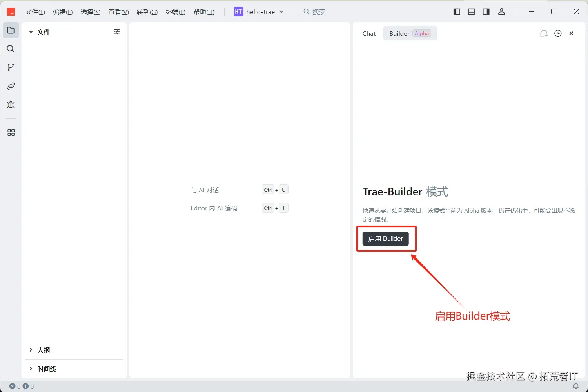Switch to the Builder Alpha tab

pyautogui.click(x=410, y=34)
